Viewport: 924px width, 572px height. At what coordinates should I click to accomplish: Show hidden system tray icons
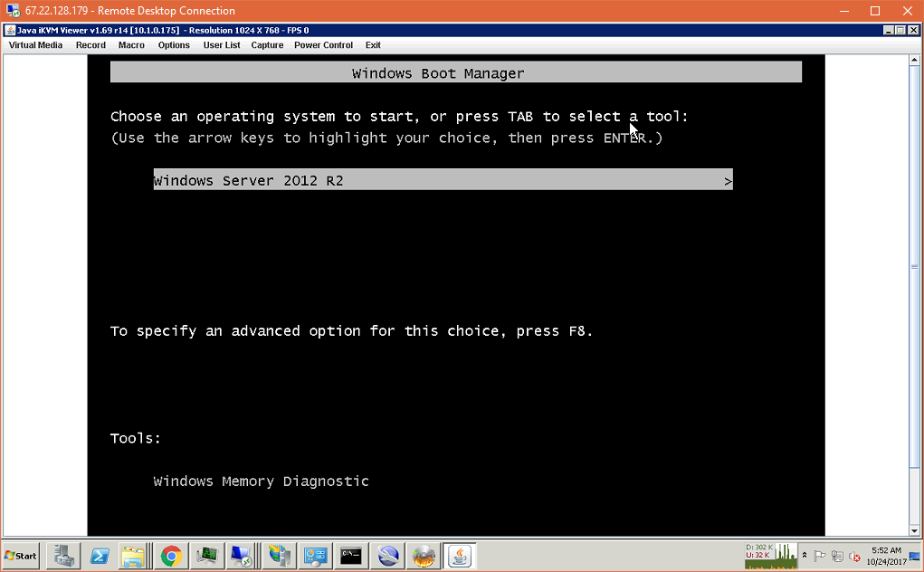(x=805, y=556)
